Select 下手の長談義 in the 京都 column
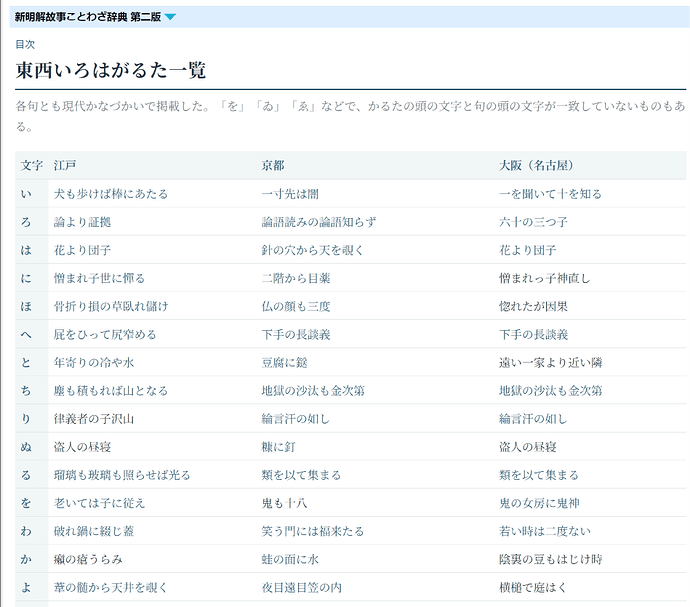Viewport: 690px width, 607px height. click(x=296, y=335)
